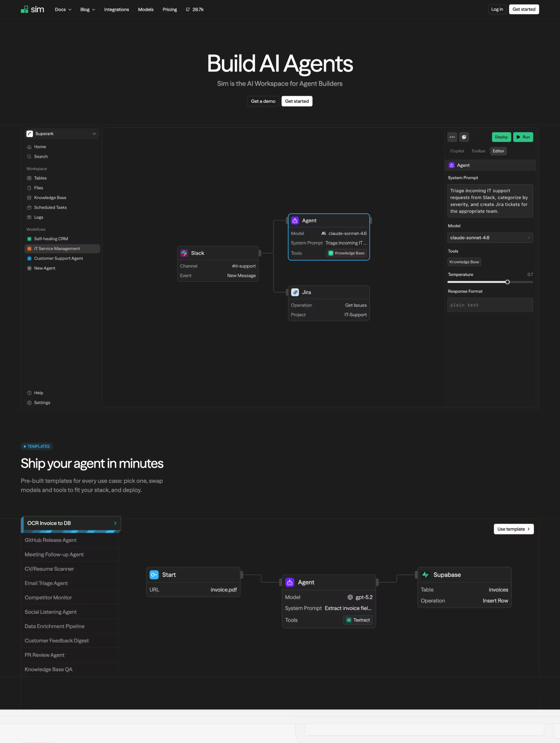Click the Search magnifier icon in sidebar
The width and height of the screenshot is (560, 743).
pyautogui.click(x=29, y=157)
